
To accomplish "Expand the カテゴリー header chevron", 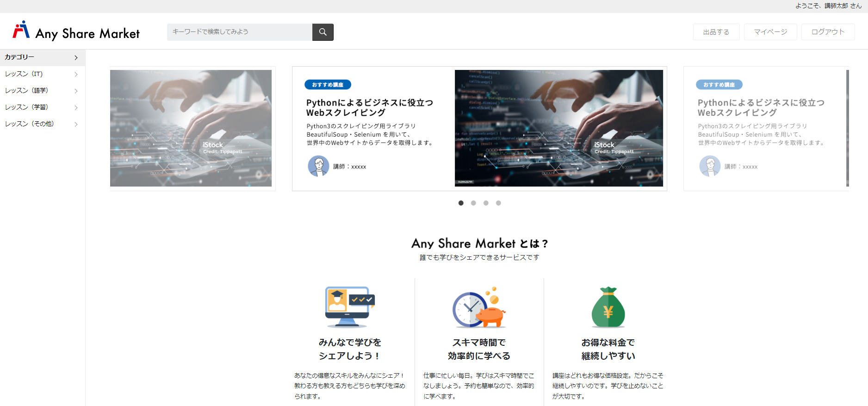I will (x=76, y=58).
